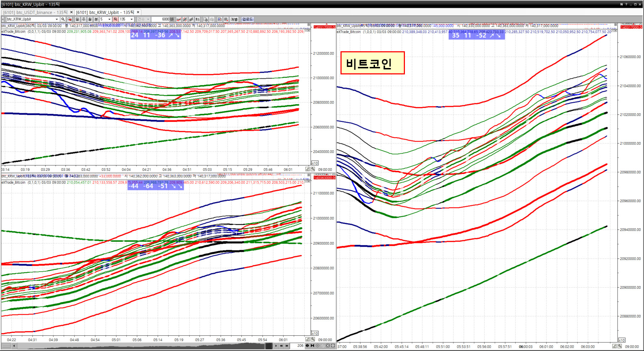
Task: Click the bottom chart navigation scrollbar
Action: click(142, 346)
